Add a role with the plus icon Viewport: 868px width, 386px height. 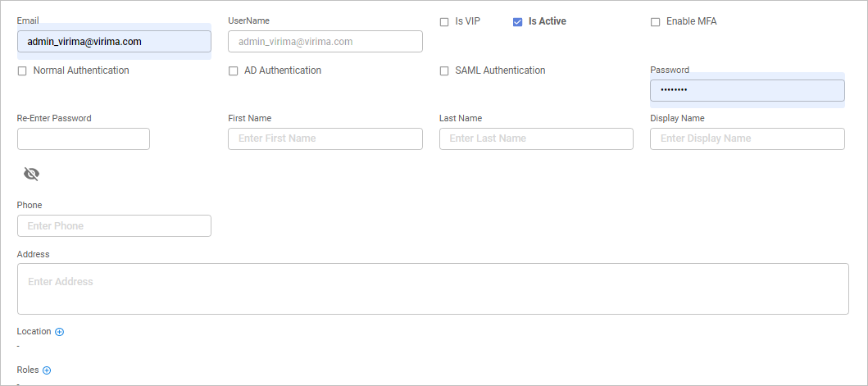click(x=47, y=370)
